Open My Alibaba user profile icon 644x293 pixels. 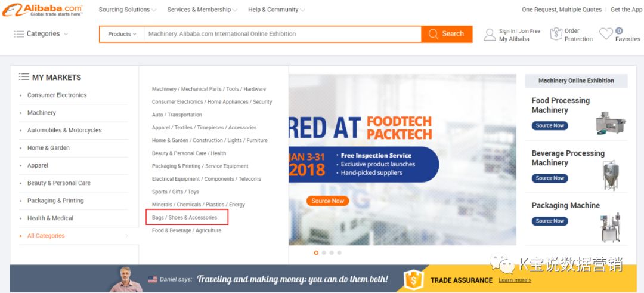pyautogui.click(x=490, y=35)
